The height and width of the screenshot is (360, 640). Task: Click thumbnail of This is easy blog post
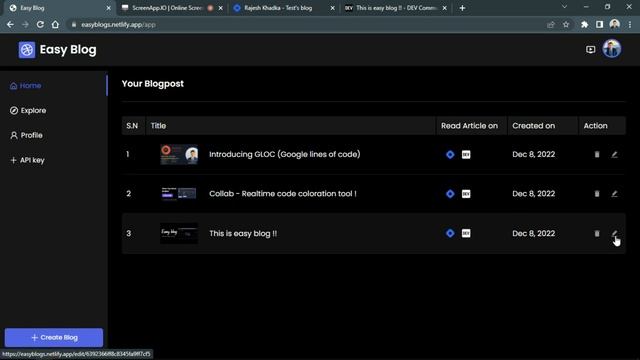(179, 233)
